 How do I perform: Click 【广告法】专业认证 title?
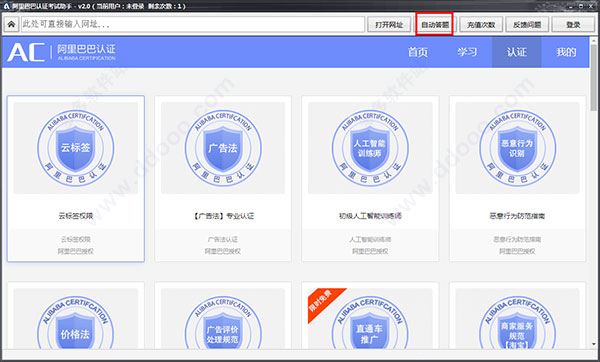coord(223,216)
